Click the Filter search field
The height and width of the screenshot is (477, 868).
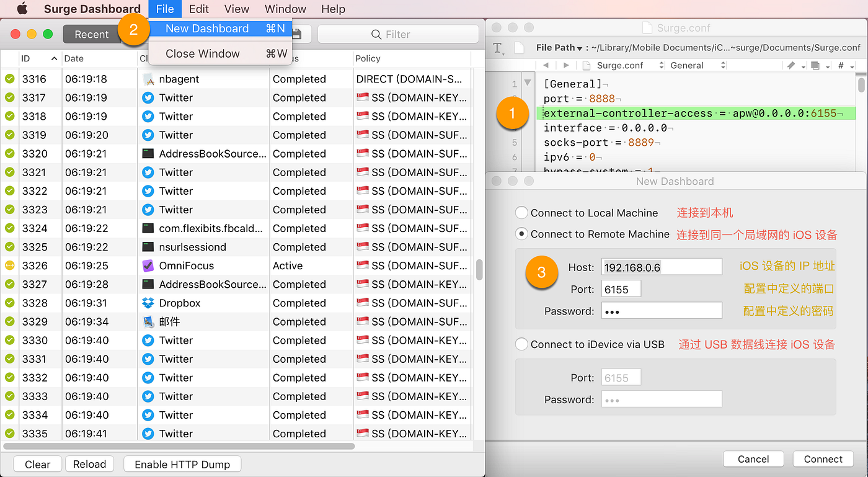point(398,34)
